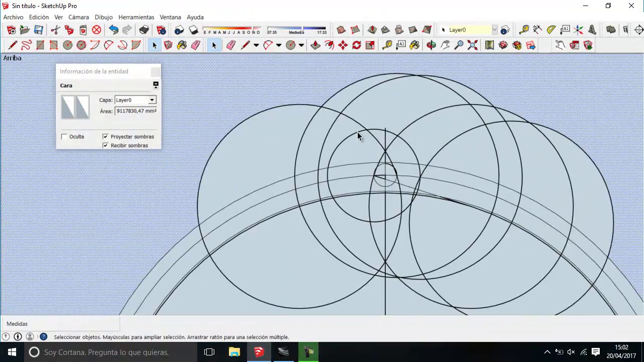The height and width of the screenshot is (362, 644).
Task: Click the help question mark status icon
Action: pyautogui.click(x=43, y=337)
